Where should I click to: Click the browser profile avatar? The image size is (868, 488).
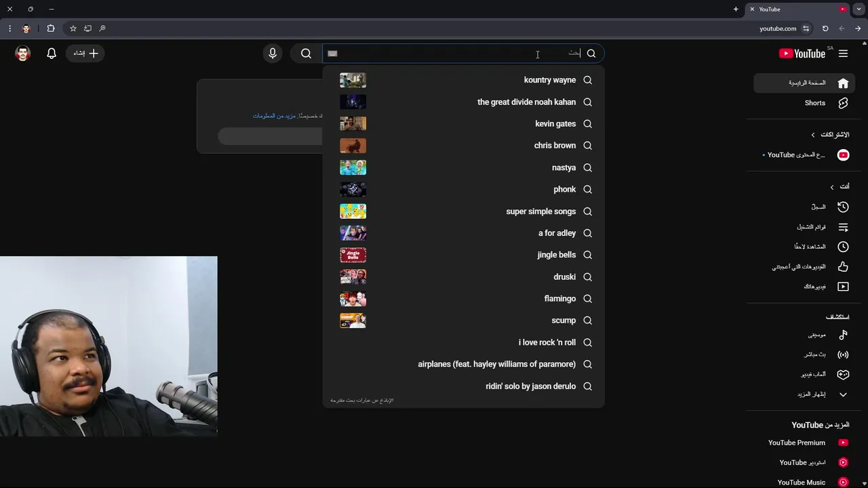[26, 28]
